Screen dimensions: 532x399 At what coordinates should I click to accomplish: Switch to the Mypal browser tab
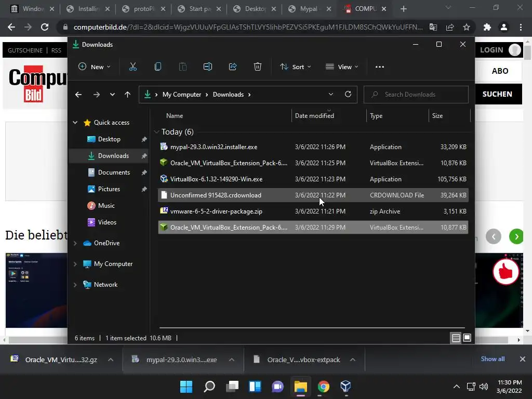pyautogui.click(x=309, y=9)
